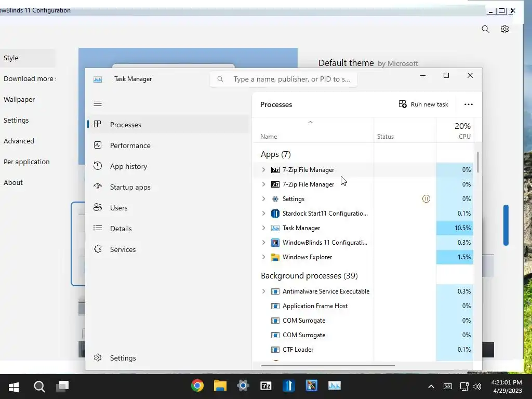This screenshot has width=532, height=399.
Task: Click the Task Manager search field
Action: (284, 79)
